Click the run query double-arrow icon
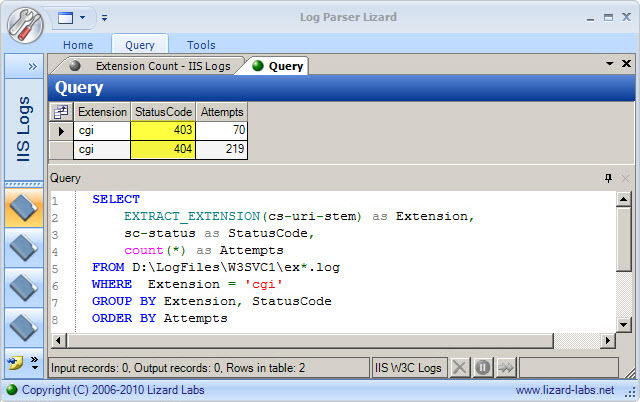 [506, 368]
